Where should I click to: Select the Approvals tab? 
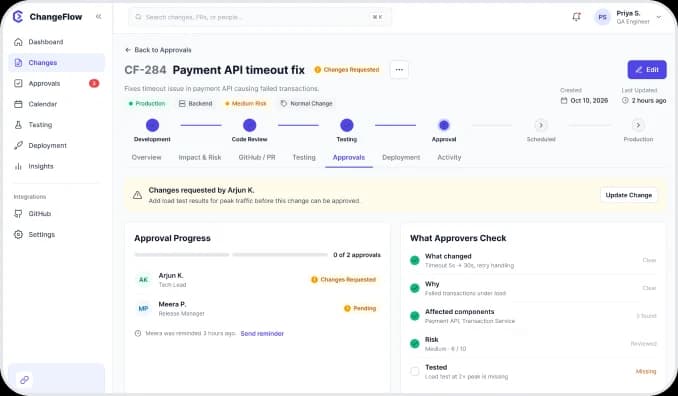pyautogui.click(x=349, y=157)
